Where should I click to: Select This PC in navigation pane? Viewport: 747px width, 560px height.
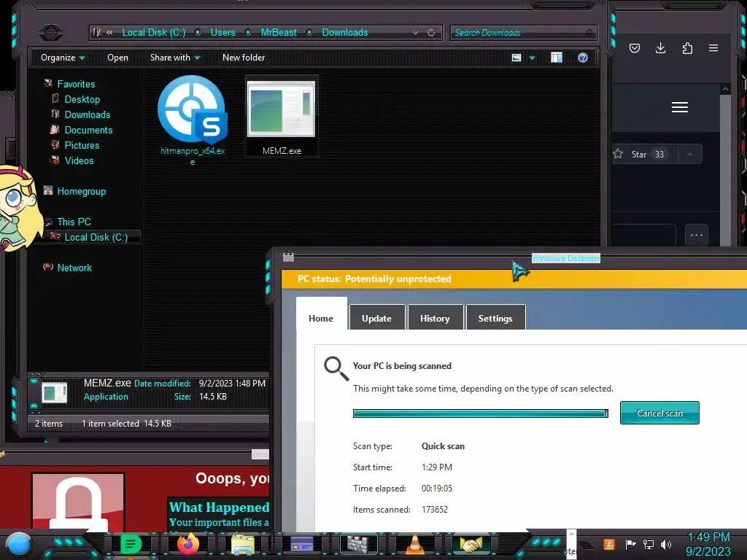click(74, 222)
